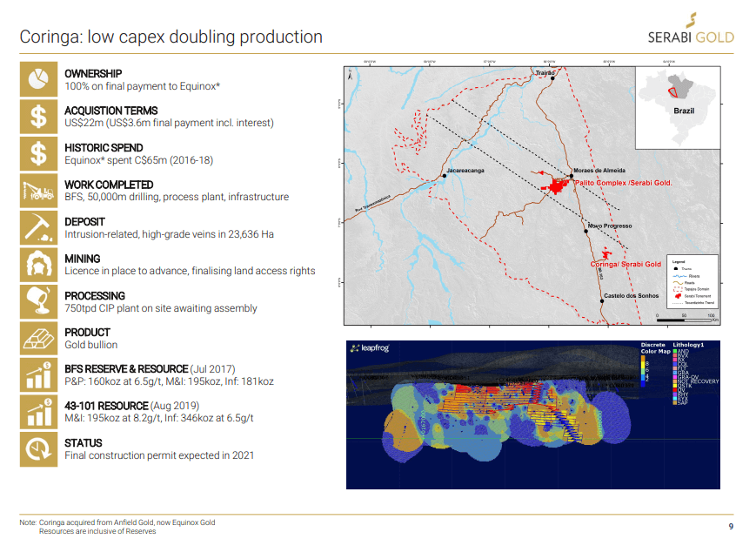
Task: Click the 'Palito Complex /Serabi Gold' map label
Action: point(624,183)
